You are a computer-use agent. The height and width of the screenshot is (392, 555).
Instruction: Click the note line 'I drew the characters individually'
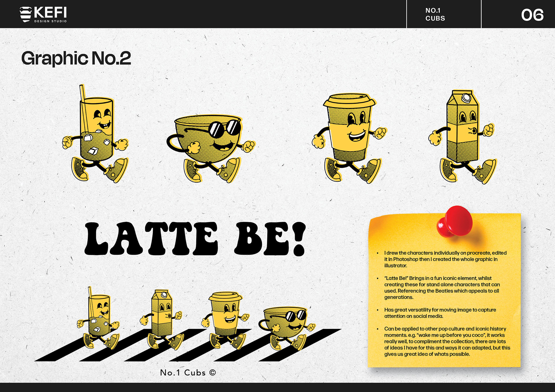445,259
